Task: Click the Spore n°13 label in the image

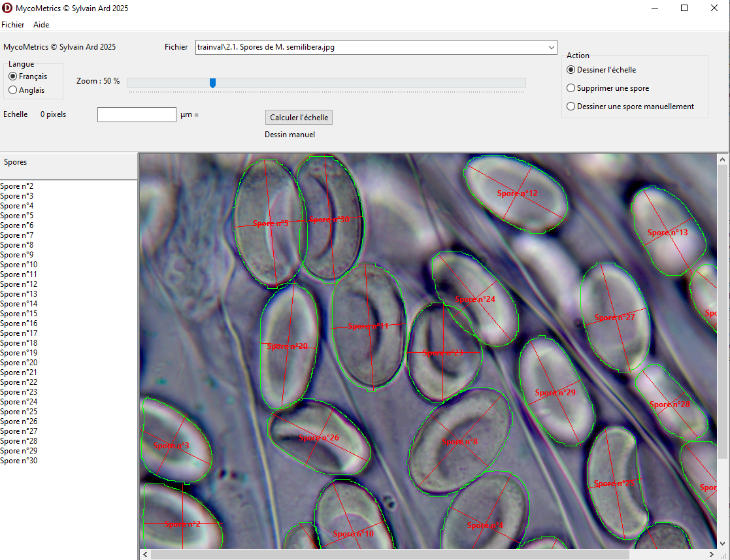Action: pos(668,232)
